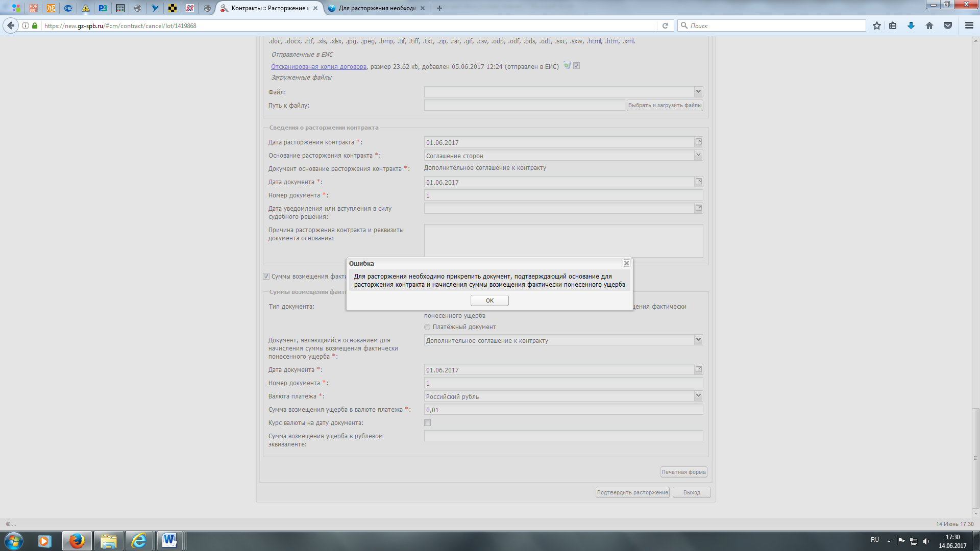
Task: Open calendar for Дата расторжения контракта
Action: click(699, 142)
